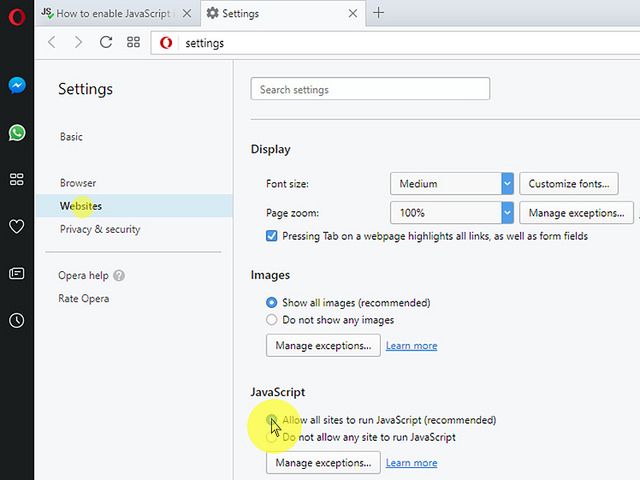Open Speed Dial from the sidebar
The height and width of the screenshot is (480, 640).
point(16,179)
